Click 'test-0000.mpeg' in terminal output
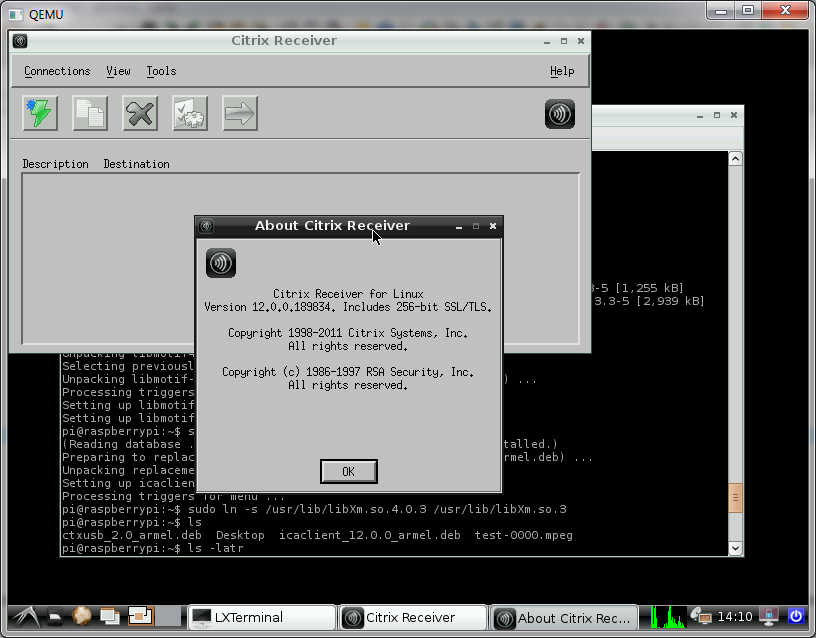 [524, 535]
